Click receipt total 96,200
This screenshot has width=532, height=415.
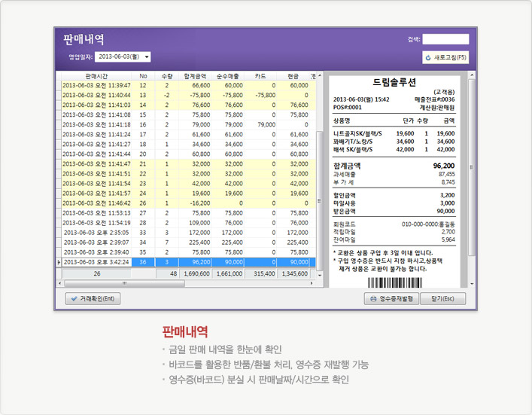tap(444, 166)
